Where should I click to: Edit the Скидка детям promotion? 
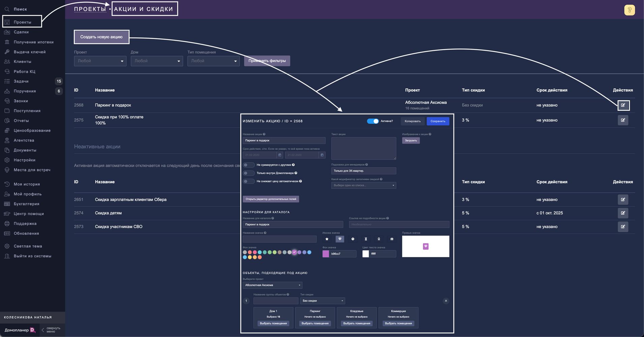pyautogui.click(x=623, y=213)
